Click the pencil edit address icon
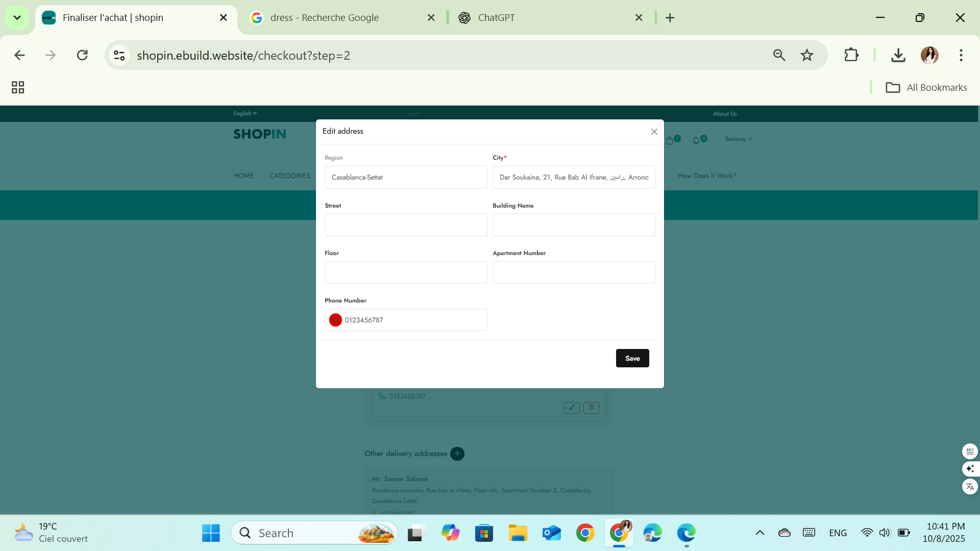The width and height of the screenshot is (980, 551). pos(572,407)
